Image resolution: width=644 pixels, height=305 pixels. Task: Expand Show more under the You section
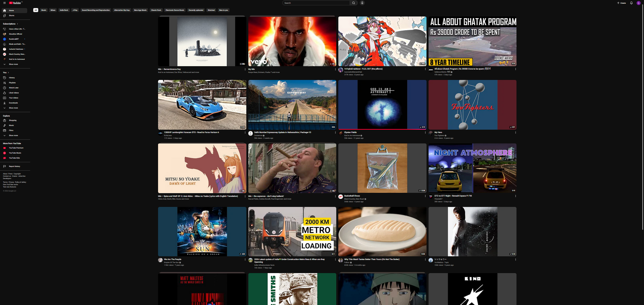click(13, 108)
